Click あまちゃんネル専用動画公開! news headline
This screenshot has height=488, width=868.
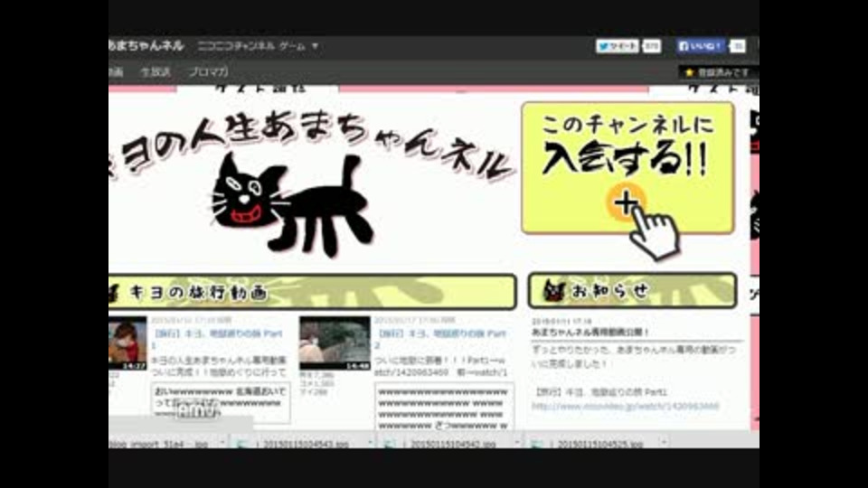(590, 332)
